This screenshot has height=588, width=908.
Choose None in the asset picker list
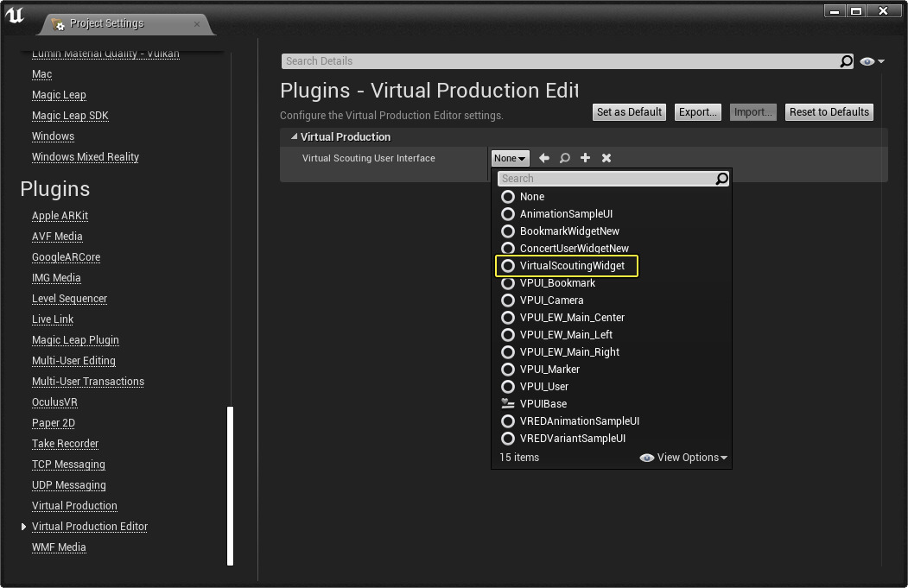pyautogui.click(x=507, y=196)
